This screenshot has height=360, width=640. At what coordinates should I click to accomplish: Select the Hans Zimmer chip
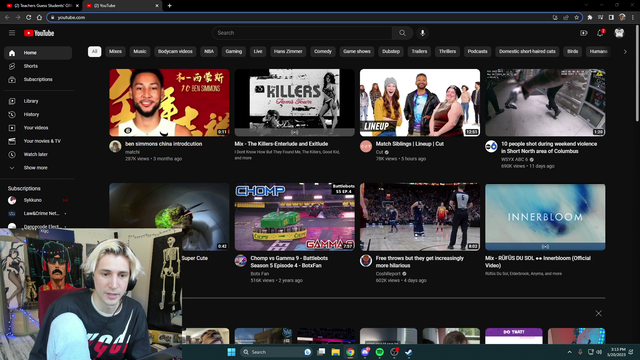(x=288, y=51)
